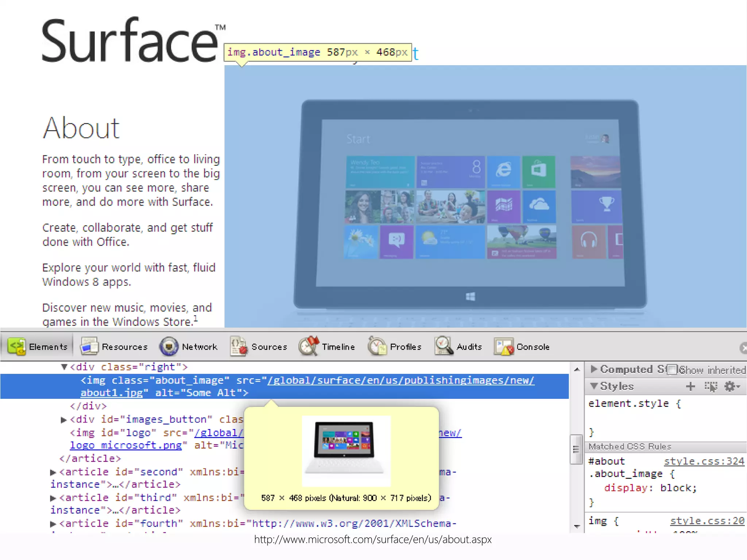Switch to the Resources tab label

click(x=125, y=347)
